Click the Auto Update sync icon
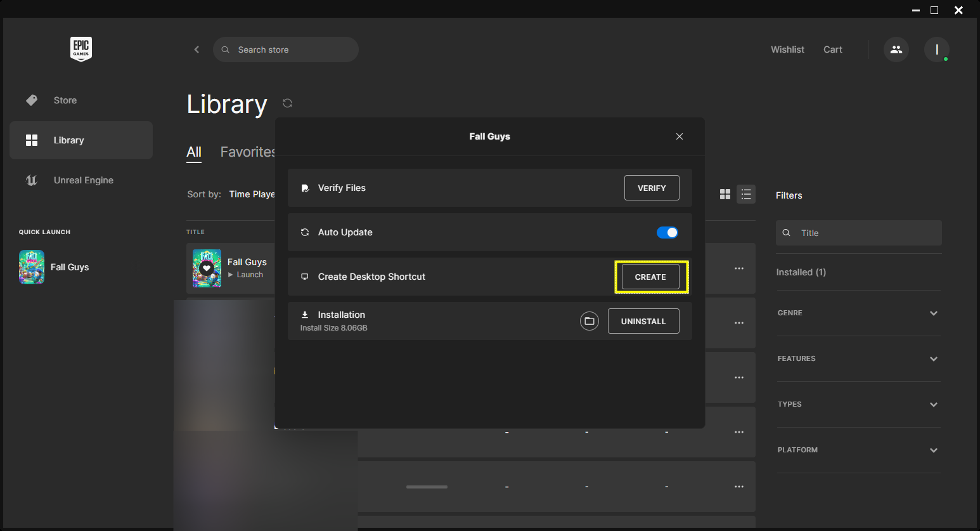 305,232
